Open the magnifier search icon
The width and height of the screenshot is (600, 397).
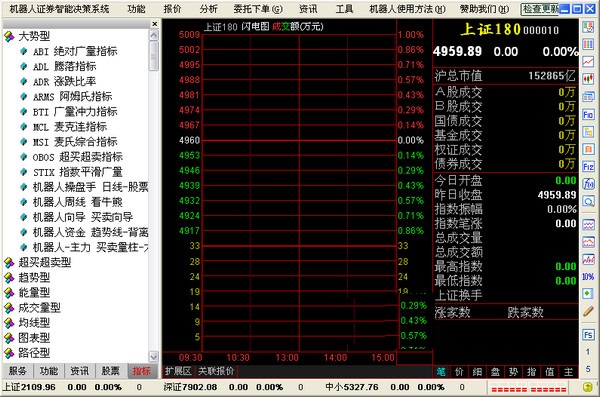(588, 201)
